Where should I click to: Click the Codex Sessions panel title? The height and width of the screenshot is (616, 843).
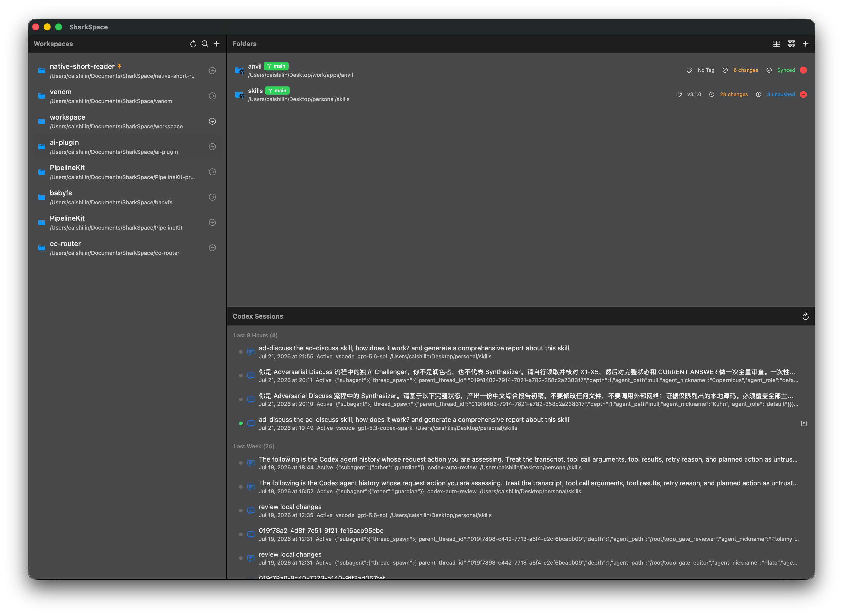point(257,316)
